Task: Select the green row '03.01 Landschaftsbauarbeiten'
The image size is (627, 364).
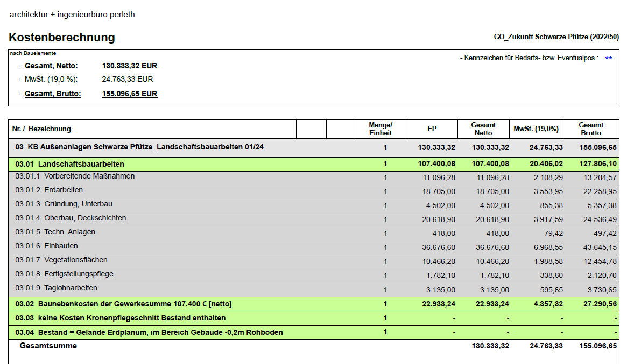Action: [313, 164]
